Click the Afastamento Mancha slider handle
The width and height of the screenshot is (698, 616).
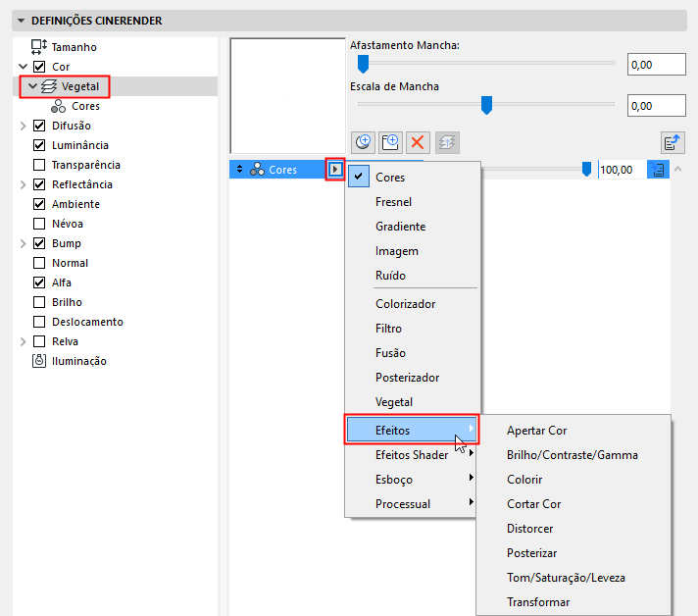pyautogui.click(x=364, y=64)
